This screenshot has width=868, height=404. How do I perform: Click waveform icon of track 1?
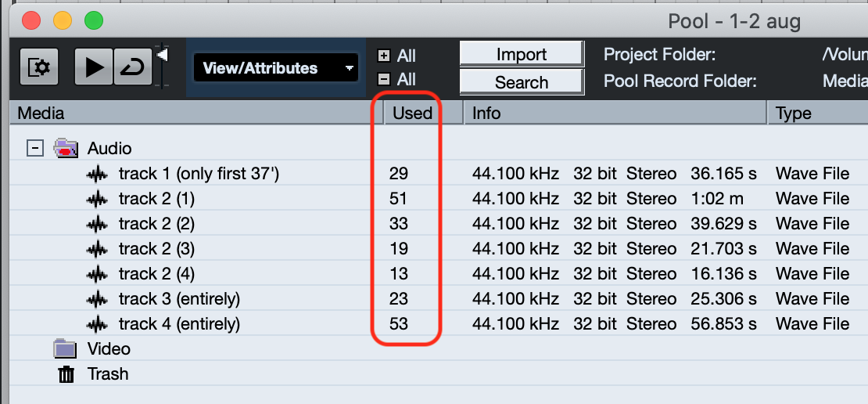[x=97, y=174]
